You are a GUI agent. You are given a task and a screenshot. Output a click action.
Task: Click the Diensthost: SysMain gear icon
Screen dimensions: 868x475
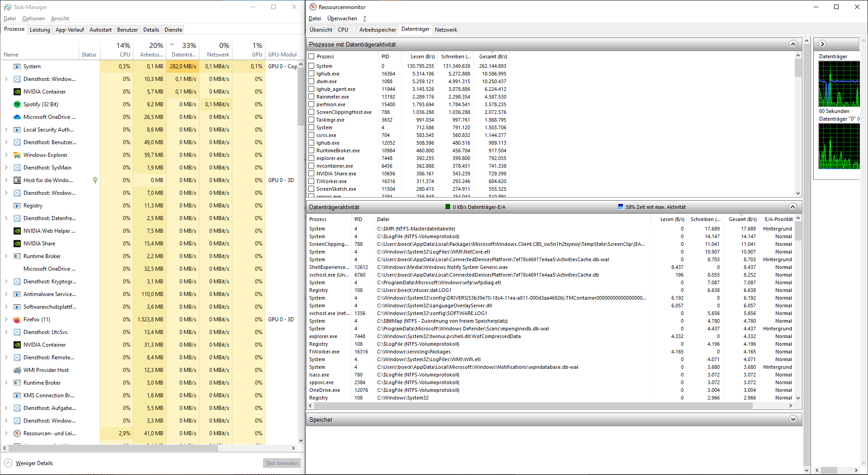pyautogui.click(x=17, y=168)
